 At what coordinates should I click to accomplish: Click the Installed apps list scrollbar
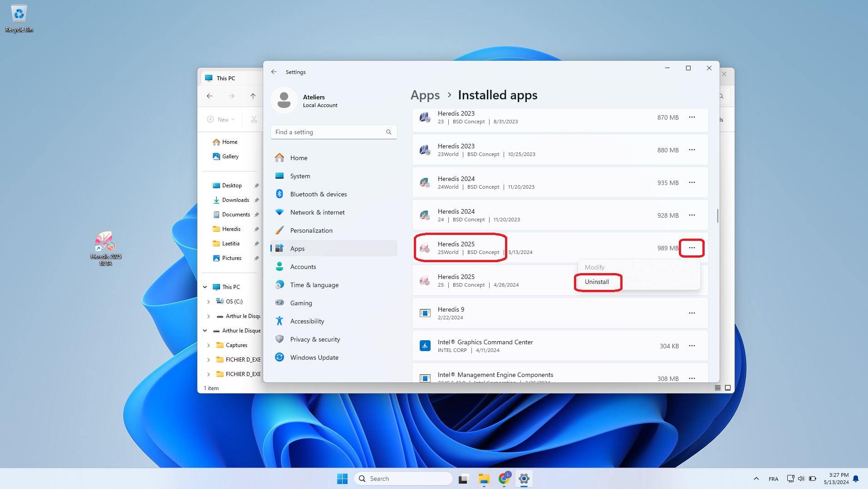(717, 216)
